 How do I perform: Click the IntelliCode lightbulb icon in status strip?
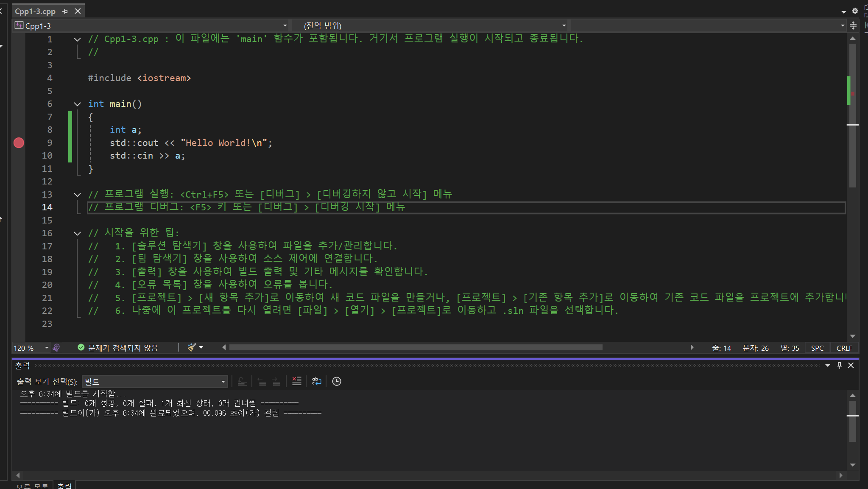(56, 348)
